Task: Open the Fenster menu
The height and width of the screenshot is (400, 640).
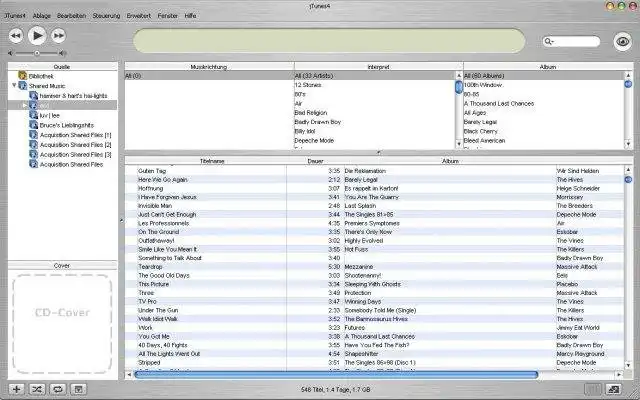Action: tap(168, 16)
